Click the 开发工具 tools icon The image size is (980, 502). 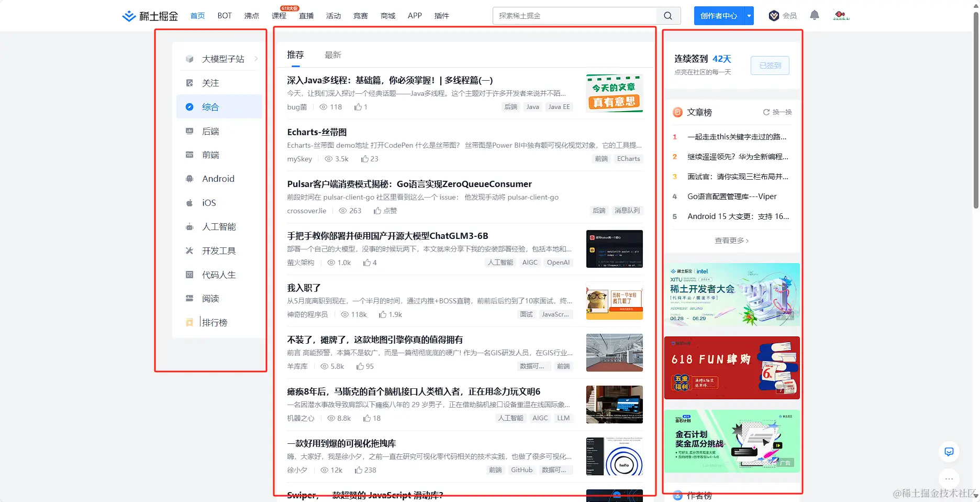click(x=190, y=250)
